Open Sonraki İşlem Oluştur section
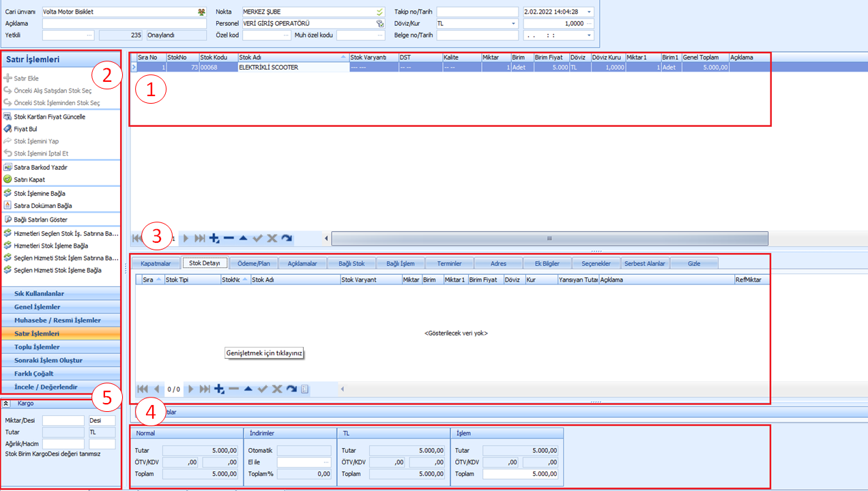 [61, 360]
